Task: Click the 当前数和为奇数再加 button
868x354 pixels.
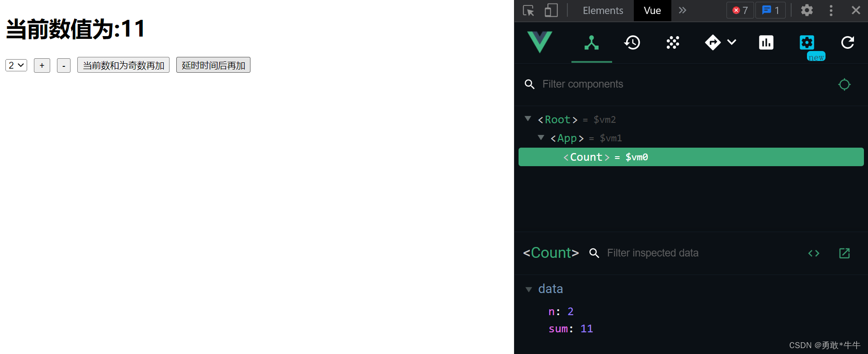Action: pyautogui.click(x=123, y=65)
